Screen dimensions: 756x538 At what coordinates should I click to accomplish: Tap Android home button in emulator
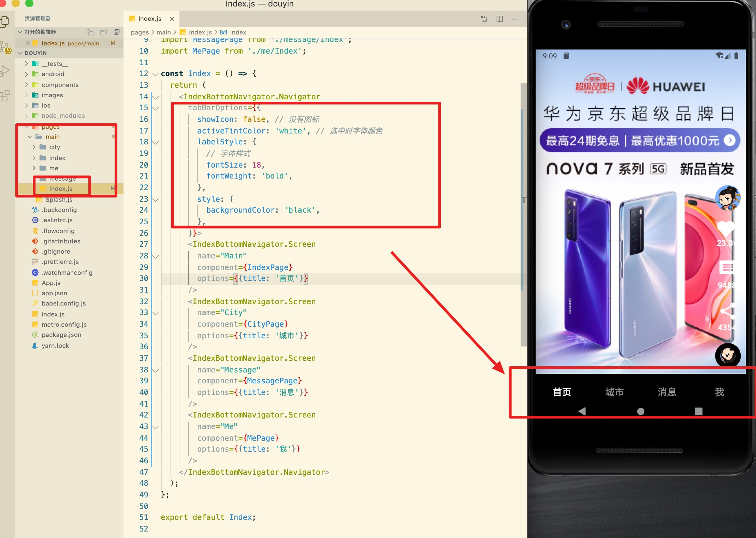click(x=641, y=411)
